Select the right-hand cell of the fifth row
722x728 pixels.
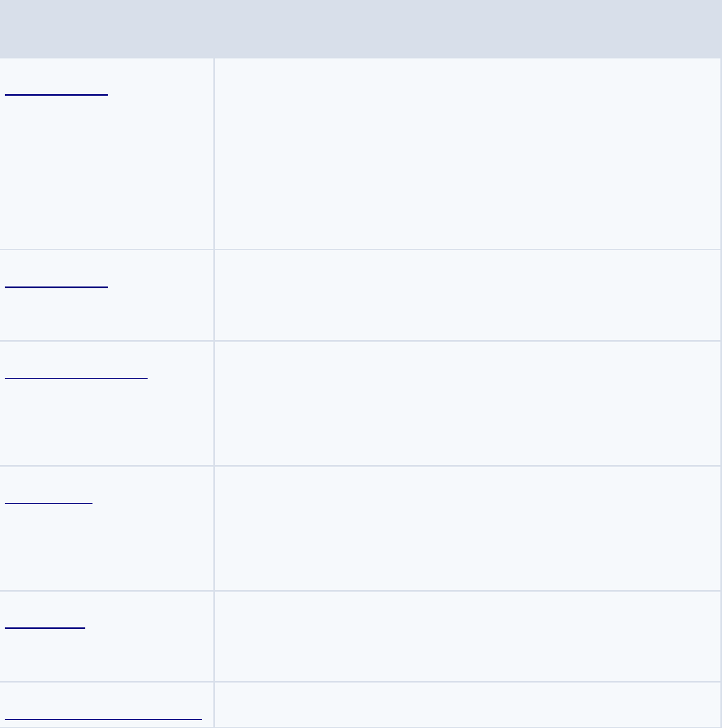click(468, 636)
